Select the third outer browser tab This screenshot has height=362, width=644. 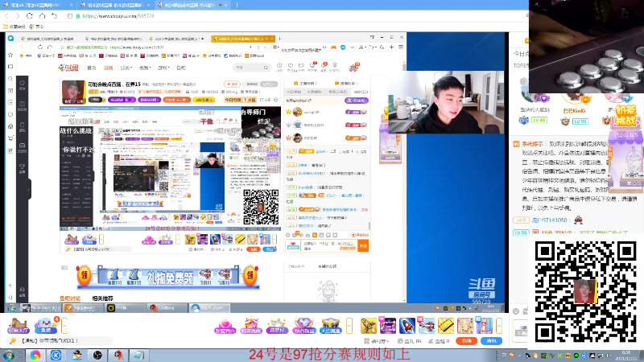pos(191,5)
